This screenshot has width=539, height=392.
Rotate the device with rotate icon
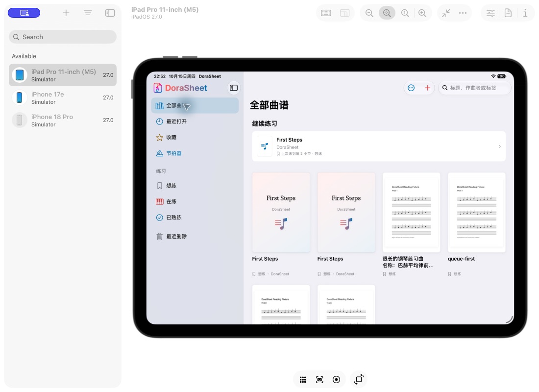(x=359, y=379)
